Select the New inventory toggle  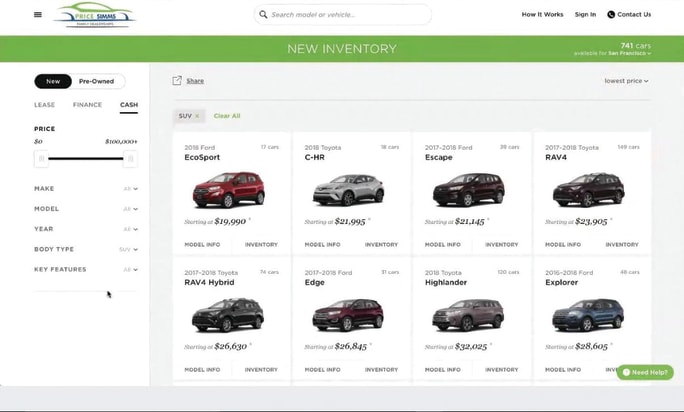click(53, 81)
